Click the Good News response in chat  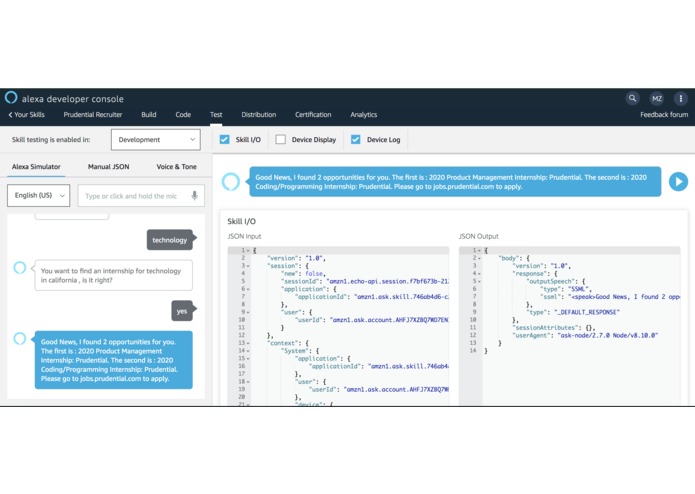[113, 360]
